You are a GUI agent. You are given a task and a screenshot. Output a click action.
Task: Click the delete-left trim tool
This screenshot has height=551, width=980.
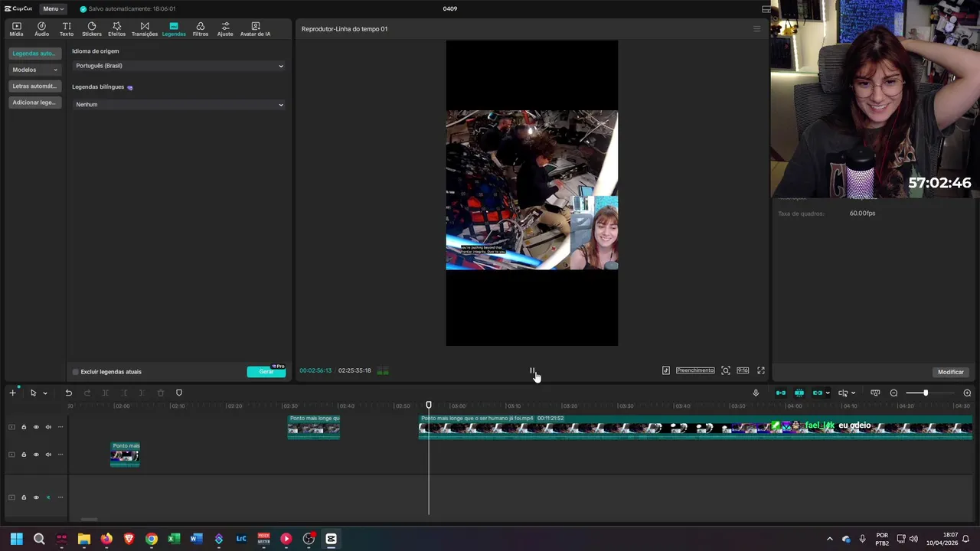[124, 393]
